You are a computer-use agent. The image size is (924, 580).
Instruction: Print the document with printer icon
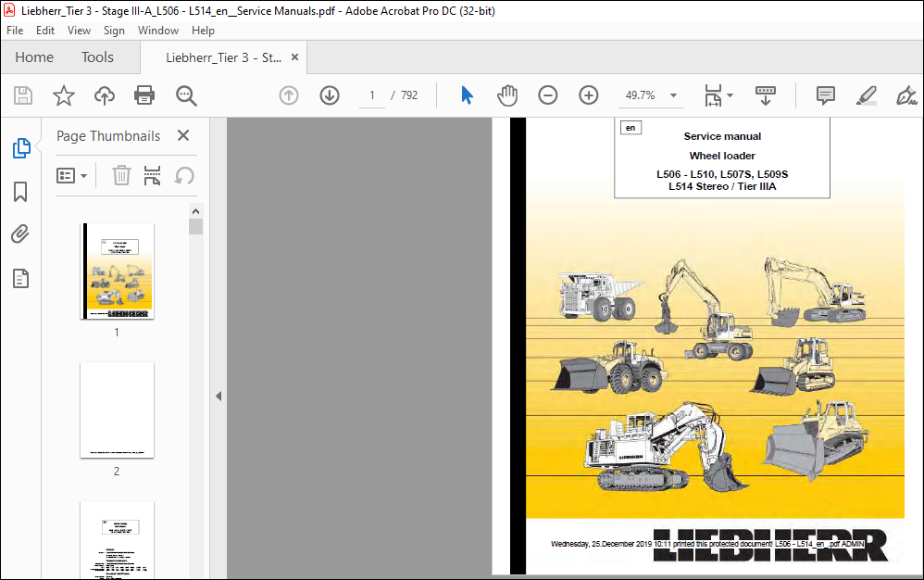coord(144,95)
